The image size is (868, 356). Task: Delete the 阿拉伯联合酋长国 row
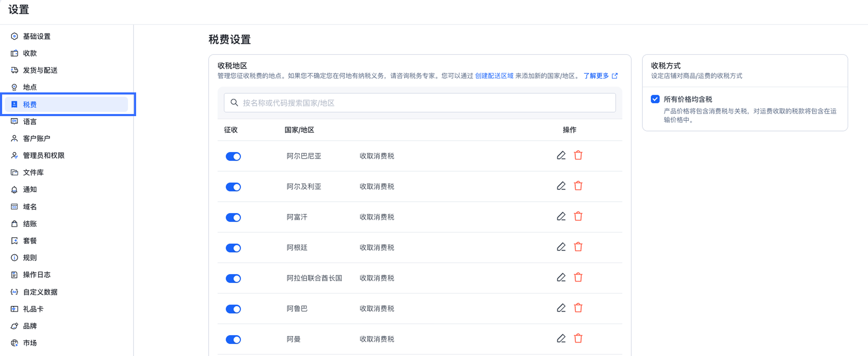pos(578,278)
